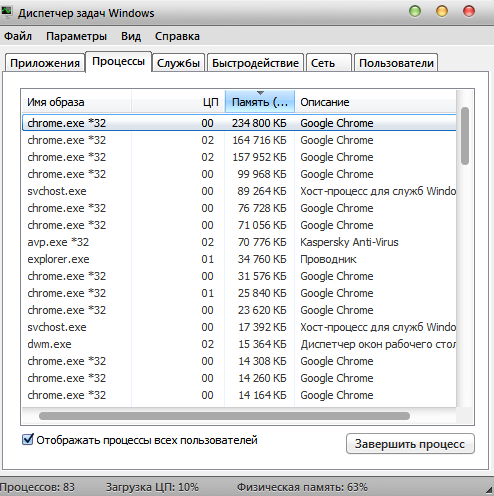Open the Быстродействие tab
494x496 pixels.
point(255,63)
